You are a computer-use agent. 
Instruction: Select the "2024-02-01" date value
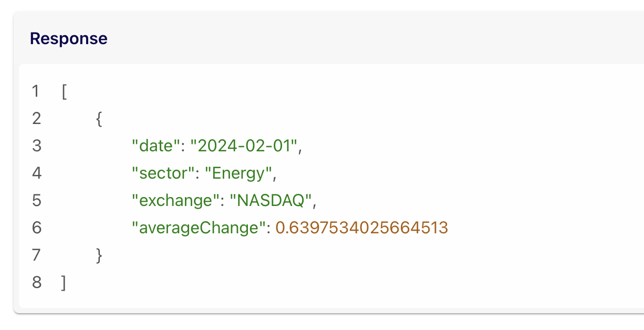(x=245, y=146)
